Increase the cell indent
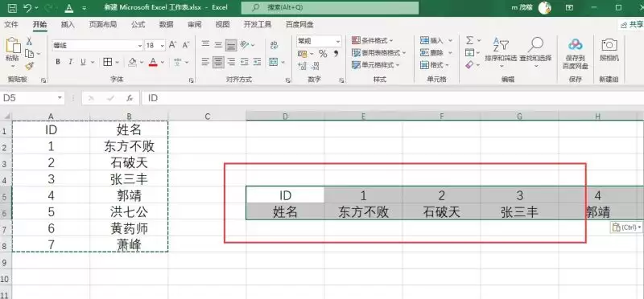Screen dimensions: 644x299 tap(257, 62)
